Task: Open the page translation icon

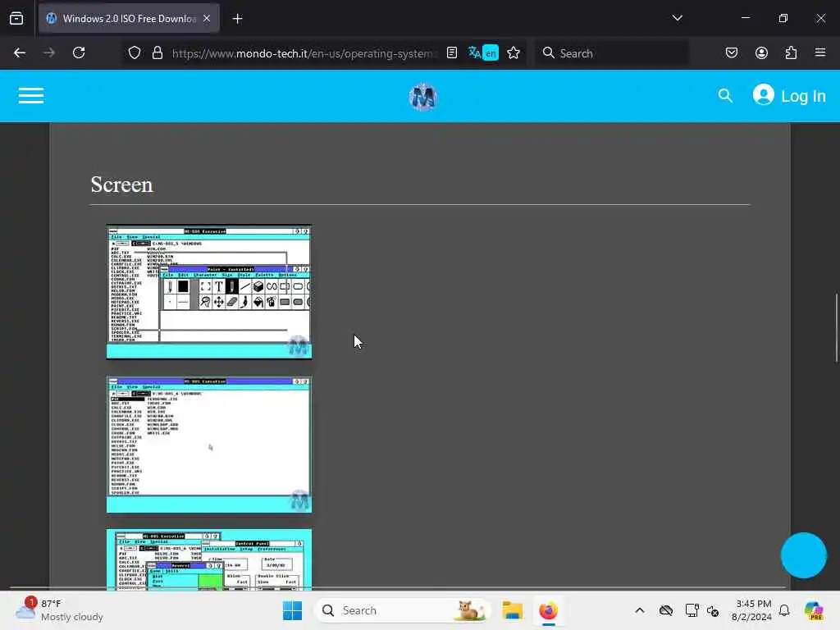Action: [482, 53]
